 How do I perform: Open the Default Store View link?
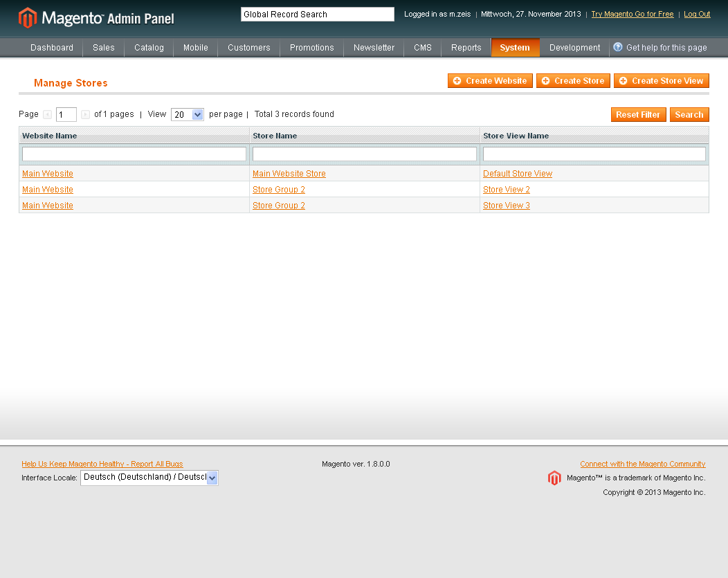[518, 174]
